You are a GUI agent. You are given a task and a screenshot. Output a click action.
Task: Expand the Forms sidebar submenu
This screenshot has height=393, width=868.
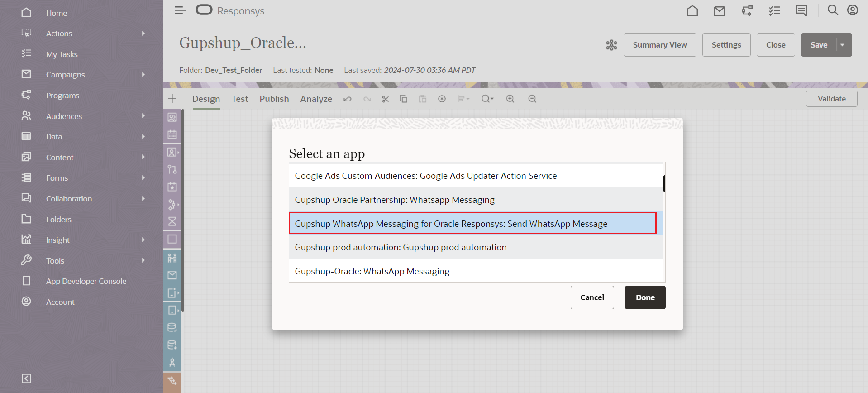[x=143, y=178]
